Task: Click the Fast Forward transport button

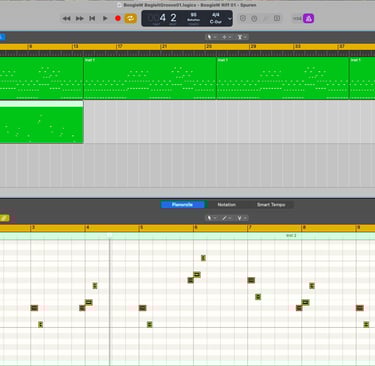Action: (79, 18)
